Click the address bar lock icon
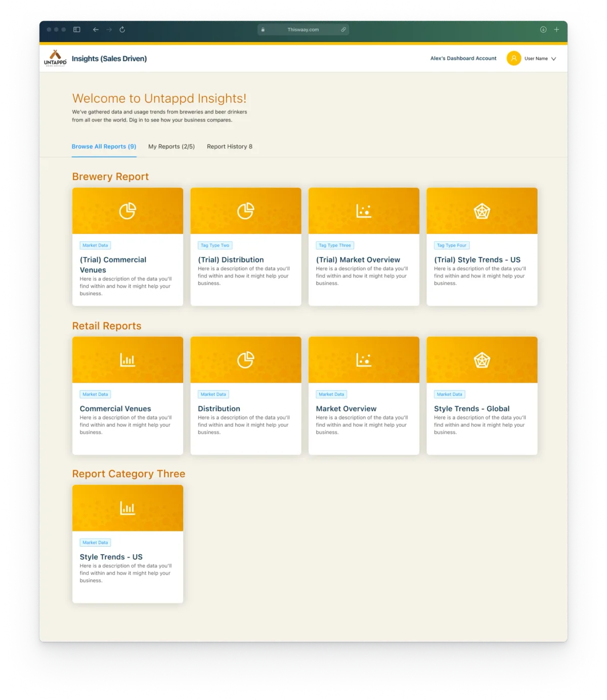Screen dimensions: 607x700 [x=263, y=29]
